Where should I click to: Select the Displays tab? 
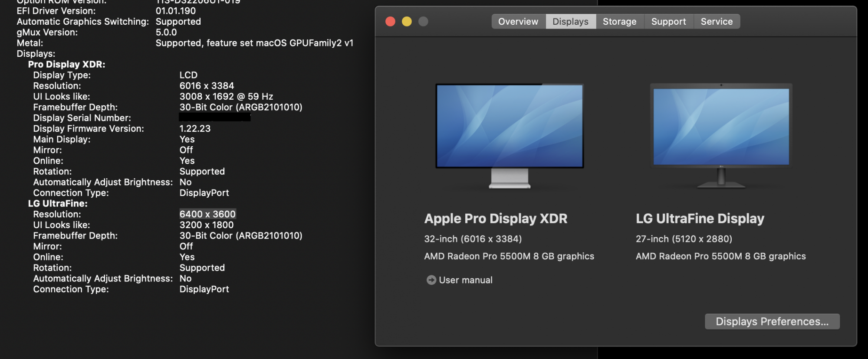pos(571,22)
